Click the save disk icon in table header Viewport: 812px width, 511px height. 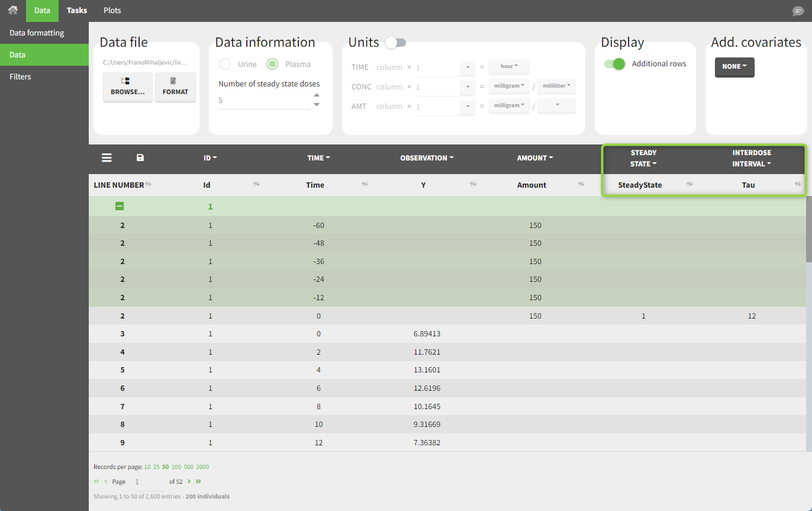tap(140, 158)
